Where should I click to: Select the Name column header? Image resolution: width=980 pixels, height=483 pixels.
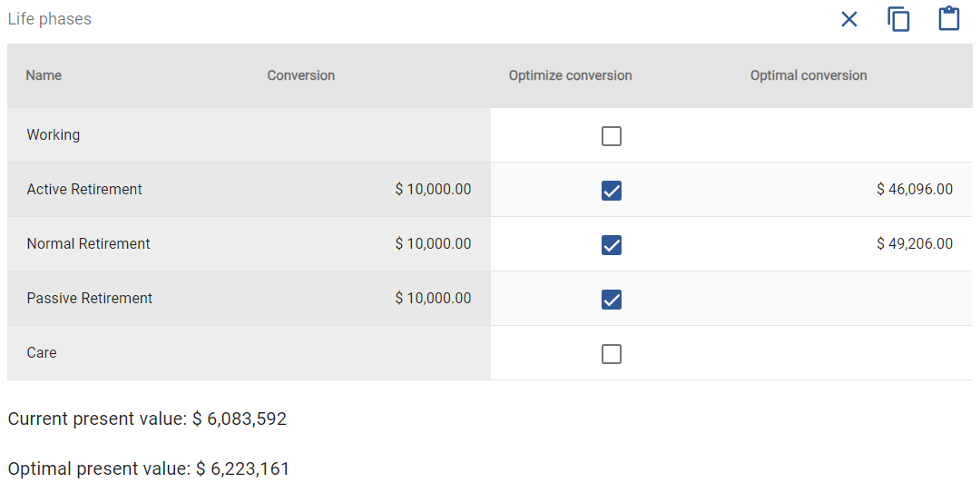pyautogui.click(x=44, y=75)
